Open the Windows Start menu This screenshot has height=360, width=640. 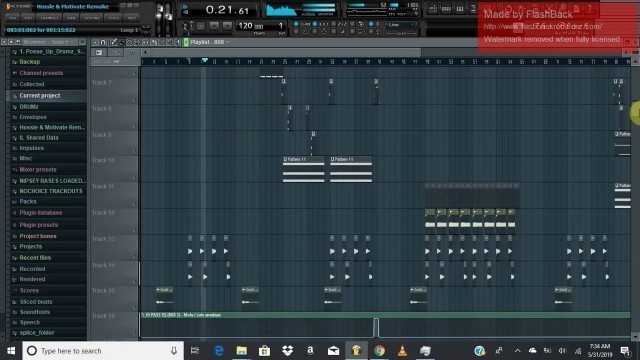point(11,351)
